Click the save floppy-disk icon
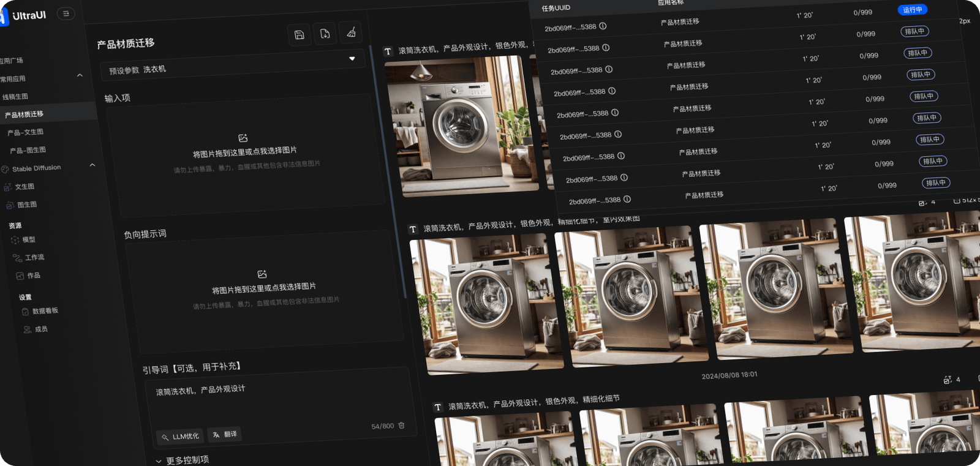 300,35
